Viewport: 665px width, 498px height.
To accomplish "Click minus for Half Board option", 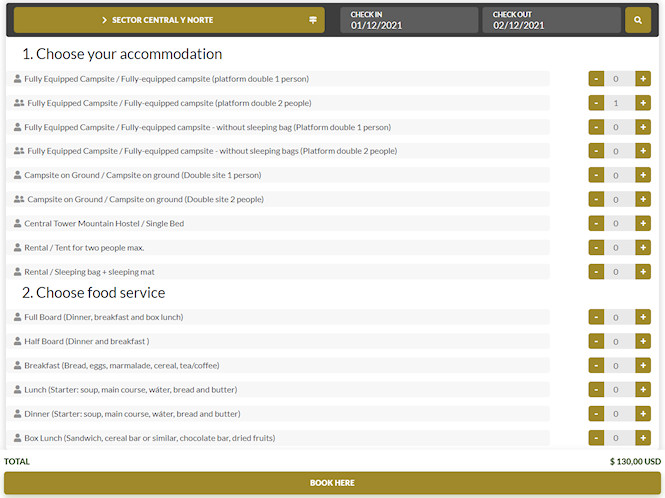I will [x=596, y=342].
